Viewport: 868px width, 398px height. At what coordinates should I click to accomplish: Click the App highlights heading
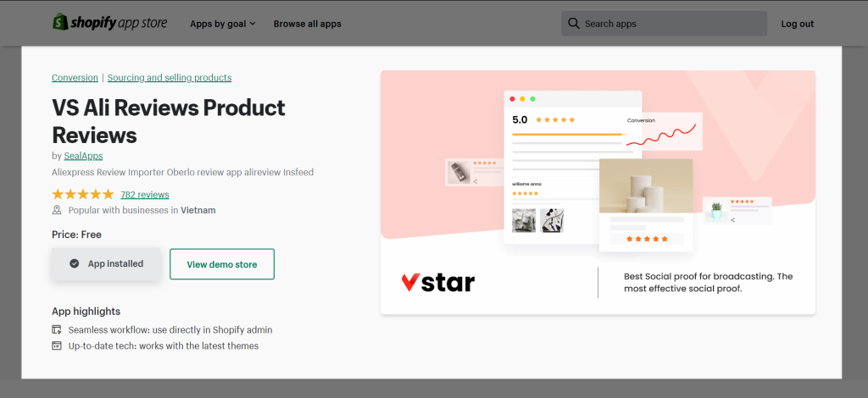(86, 312)
